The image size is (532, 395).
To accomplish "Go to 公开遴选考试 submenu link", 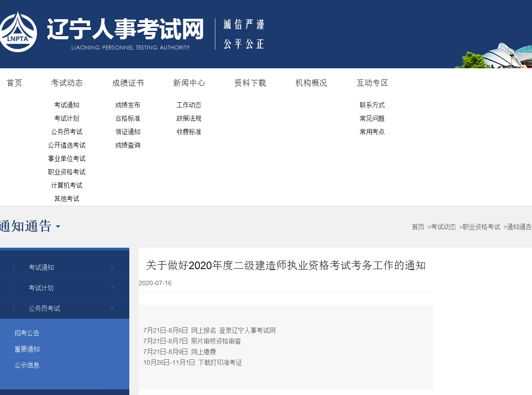I will (67, 145).
